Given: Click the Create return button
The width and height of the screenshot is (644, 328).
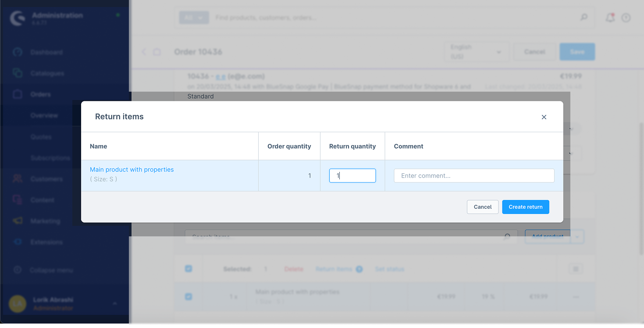Looking at the screenshot, I should click(525, 207).
